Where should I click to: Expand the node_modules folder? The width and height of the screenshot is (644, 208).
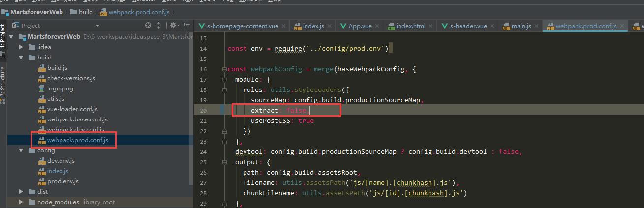[x=21, y=202]
